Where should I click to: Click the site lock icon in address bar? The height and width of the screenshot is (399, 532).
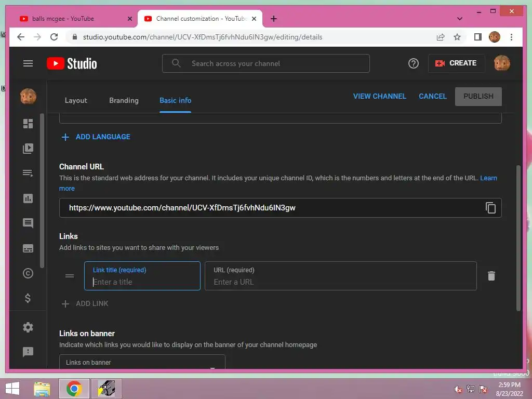(x=75, y=37)
